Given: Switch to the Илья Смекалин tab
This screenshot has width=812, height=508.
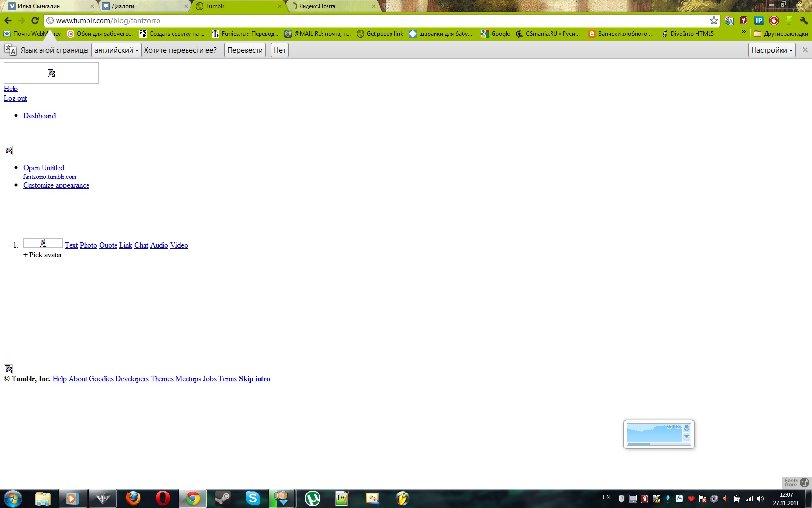Looking at the screenshot, I should (51, 6).
